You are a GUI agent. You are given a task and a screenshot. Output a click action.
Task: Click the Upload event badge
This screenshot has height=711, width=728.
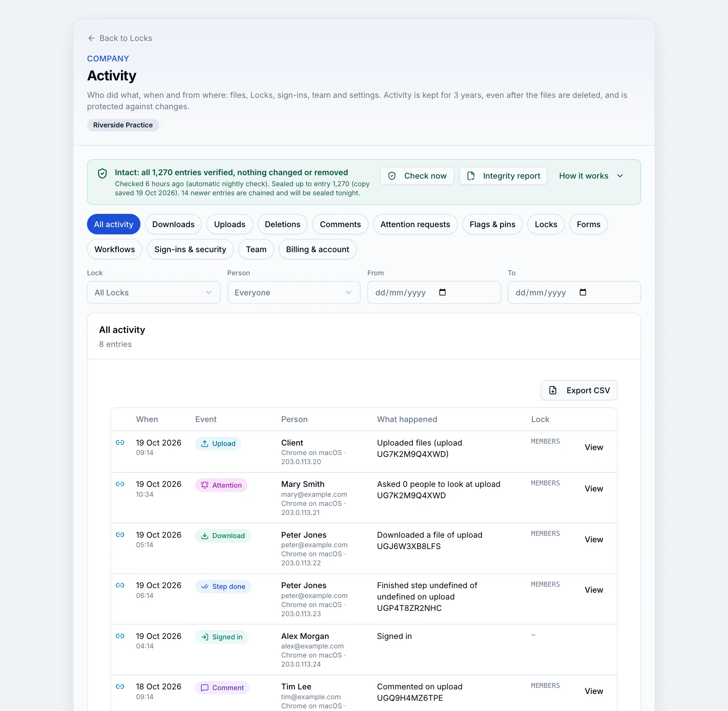[218, 444]
